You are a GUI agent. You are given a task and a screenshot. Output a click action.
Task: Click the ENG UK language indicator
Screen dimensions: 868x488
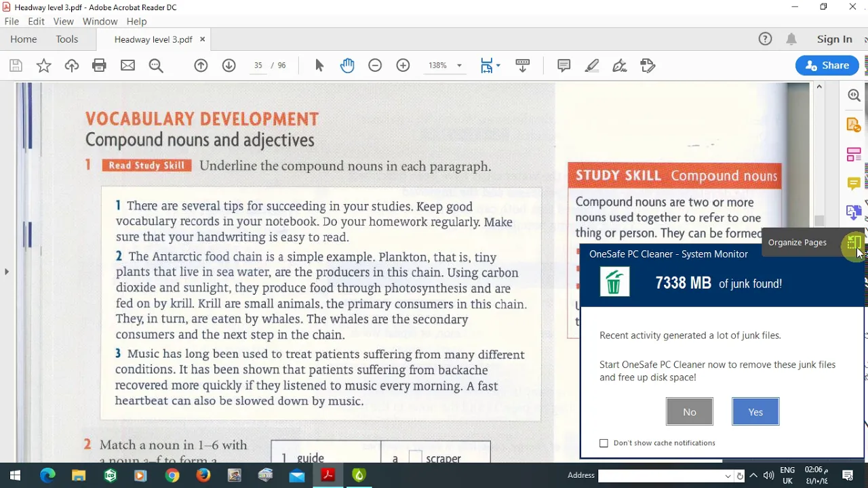787,475
